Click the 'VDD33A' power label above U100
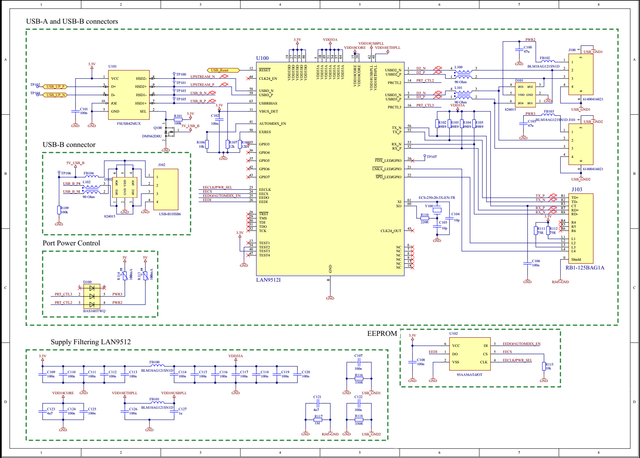The image size is (640, 458). [329, 40]
